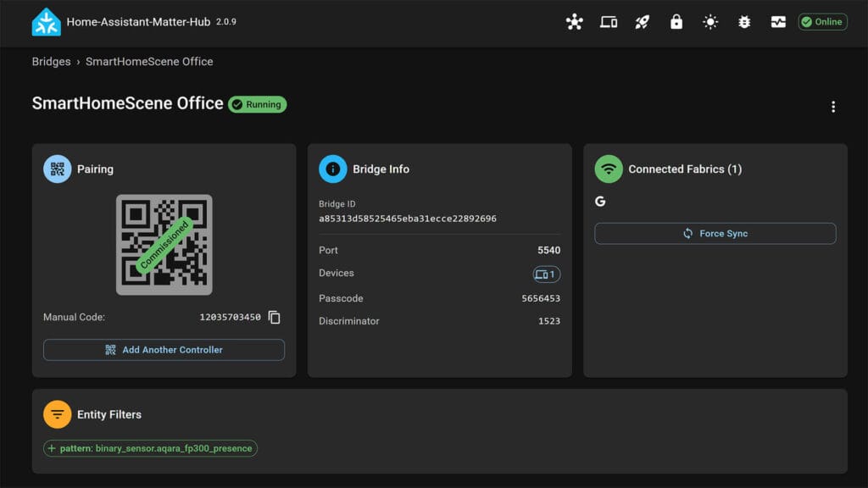This screenshot has width=868, height=488.
Task: Select the binary_sensor.aqara_fp300_presence filter chip
Action: point(149,448)
